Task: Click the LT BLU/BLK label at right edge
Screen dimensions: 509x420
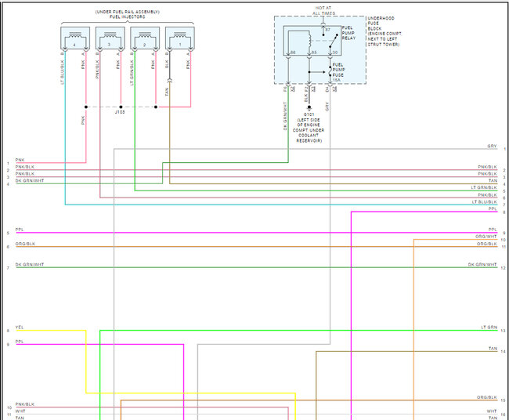Action: [485, 202]
